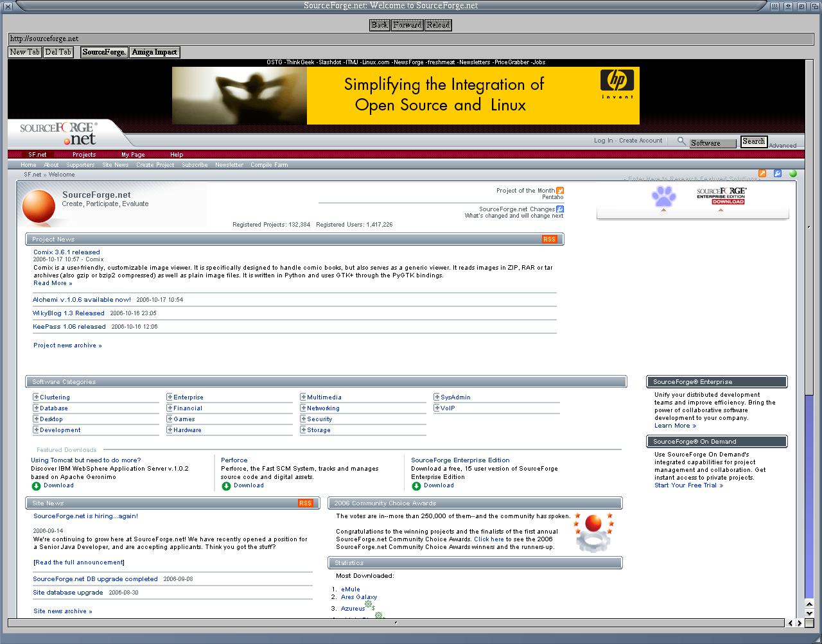Expand the Database category
The image size is (822, 644).
coord(36,408)
